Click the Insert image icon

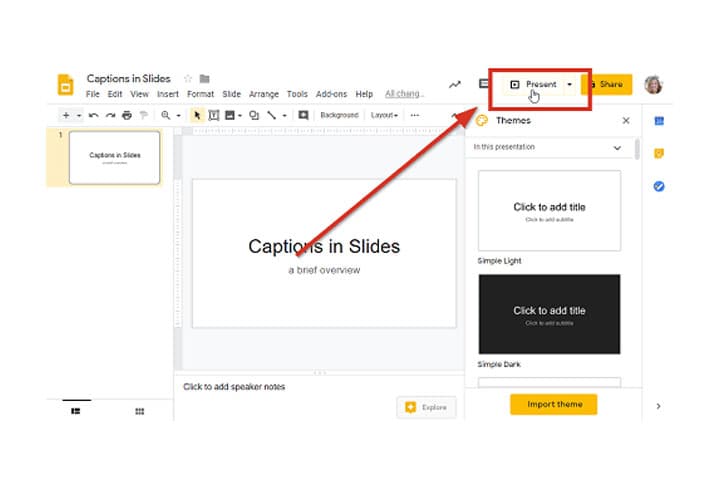click(230, 115)
